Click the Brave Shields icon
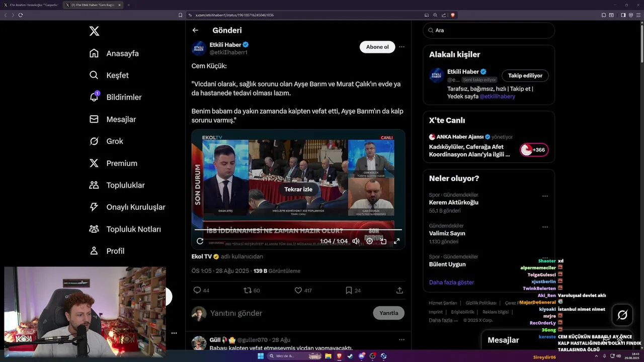 pyautogui.click(x=453, y=15)
